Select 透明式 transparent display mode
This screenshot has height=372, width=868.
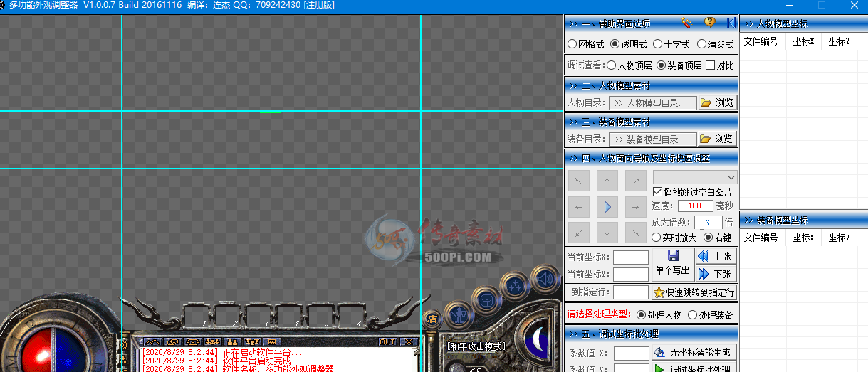629,44
